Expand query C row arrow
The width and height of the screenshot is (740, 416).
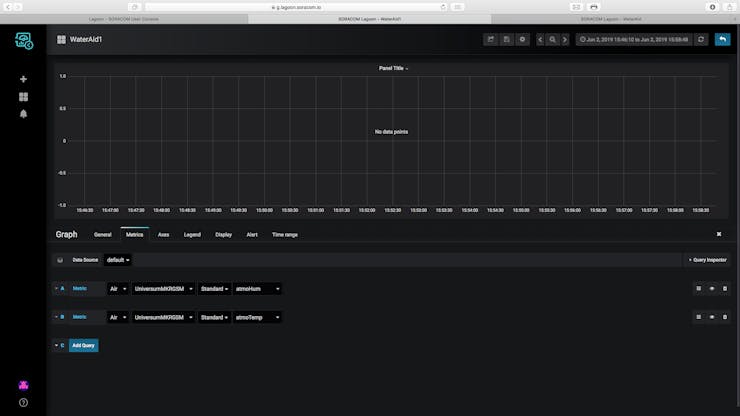coord(56,346)
